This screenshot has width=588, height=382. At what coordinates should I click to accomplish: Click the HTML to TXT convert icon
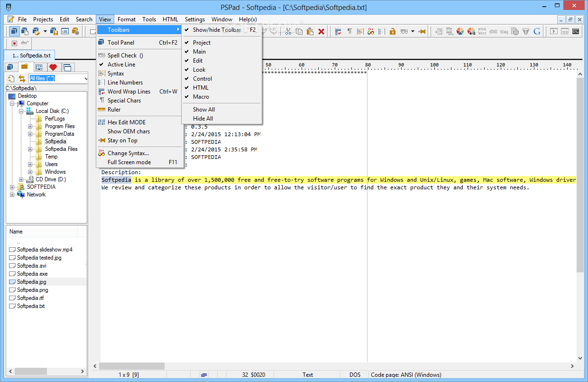(482, 31)
